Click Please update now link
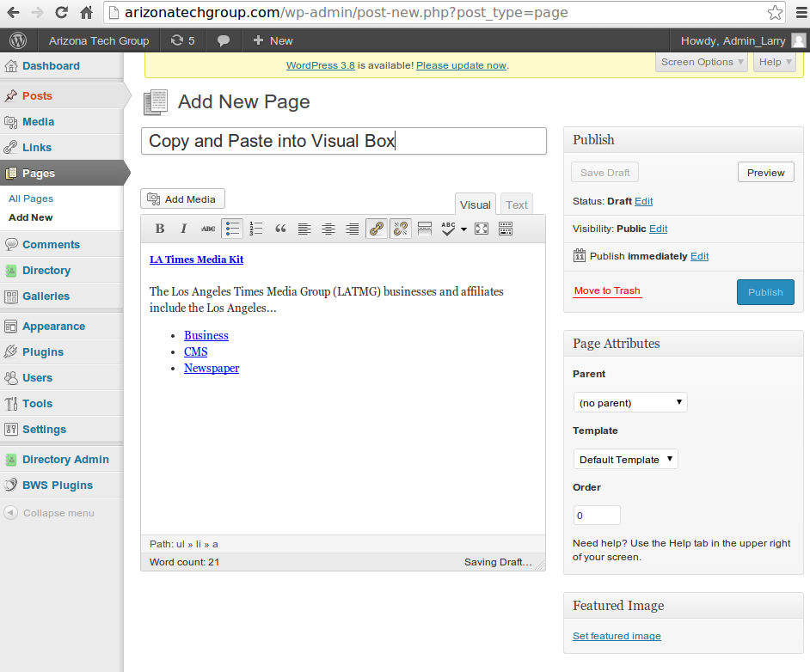Viewport: 810px width, 672px height. 461,65
